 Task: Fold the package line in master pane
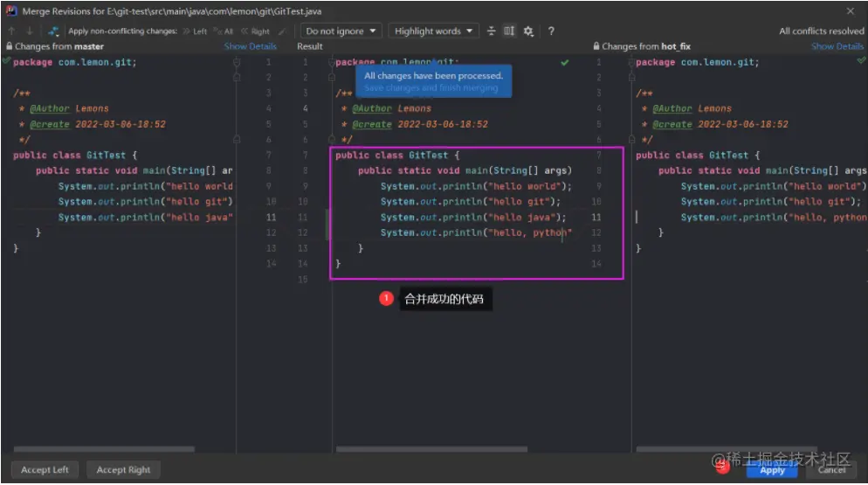coord(237,62)
